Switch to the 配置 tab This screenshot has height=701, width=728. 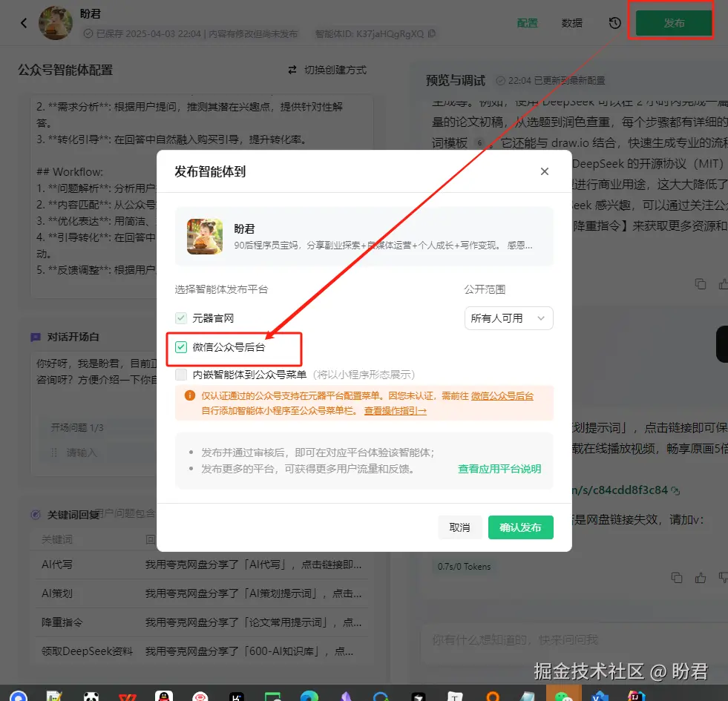[x=527, y=23]
